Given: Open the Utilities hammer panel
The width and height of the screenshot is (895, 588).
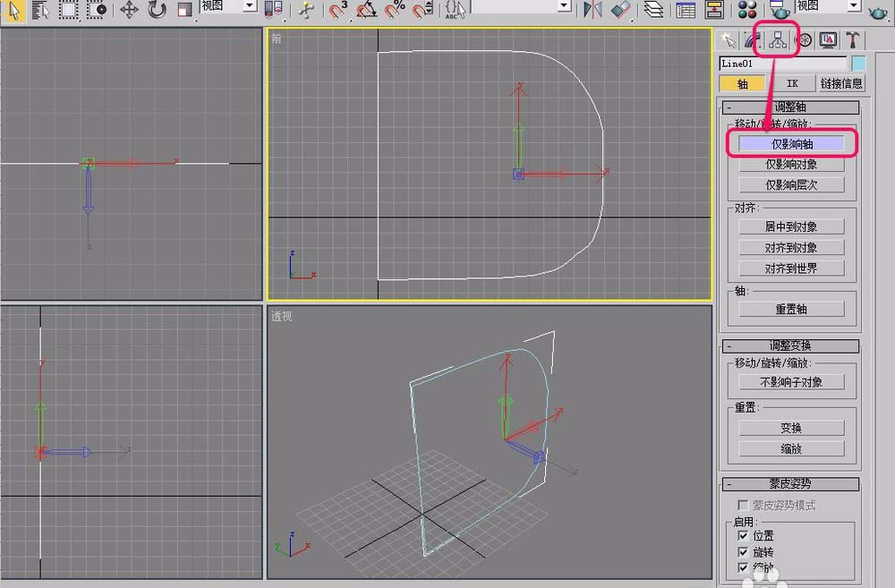Looking at the screenshot, I should coord(854,40).
